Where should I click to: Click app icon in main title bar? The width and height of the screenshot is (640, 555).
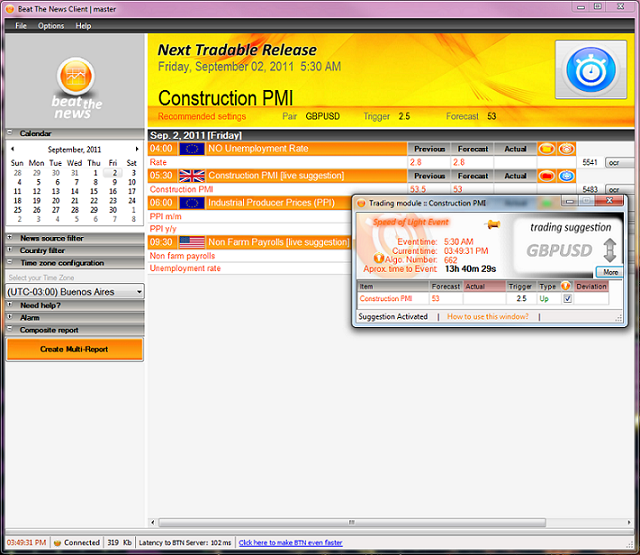tap(10, 9)
